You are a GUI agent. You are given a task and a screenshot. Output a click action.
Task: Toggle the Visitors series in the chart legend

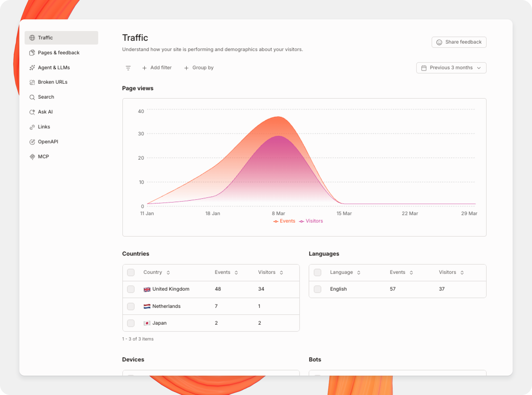(x=311, y=221)
